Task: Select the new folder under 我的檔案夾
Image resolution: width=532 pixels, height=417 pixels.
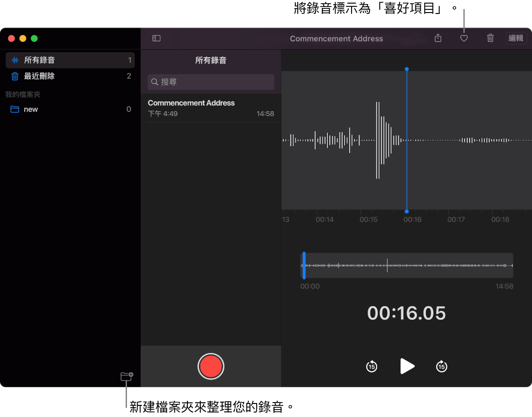Action: [x=31, y=109]
